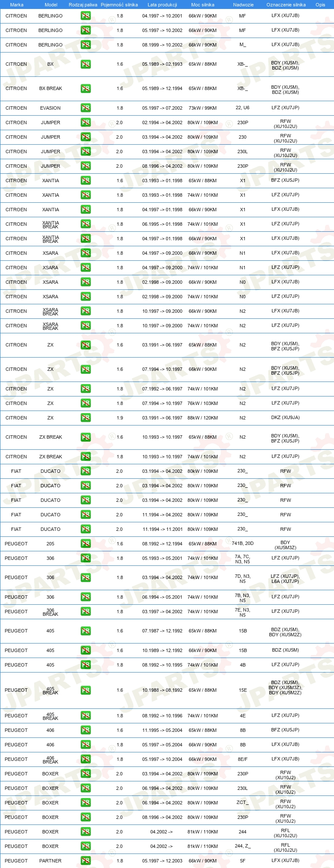Click the fuel icon in Peugeot 306 7D, N3, N5 row
Screen dimensions: 334x868
click(x=85, y=577)
